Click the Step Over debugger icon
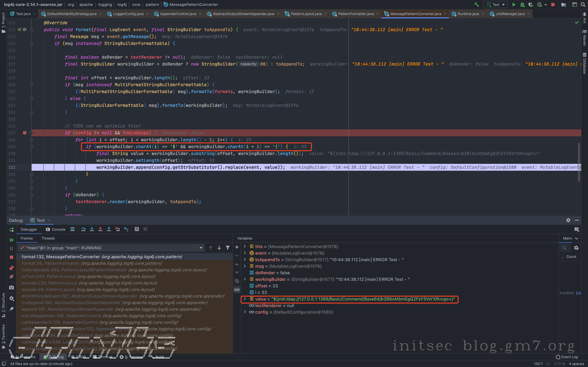This screenshot has height=367, width=588. click(x=83, y=229)
